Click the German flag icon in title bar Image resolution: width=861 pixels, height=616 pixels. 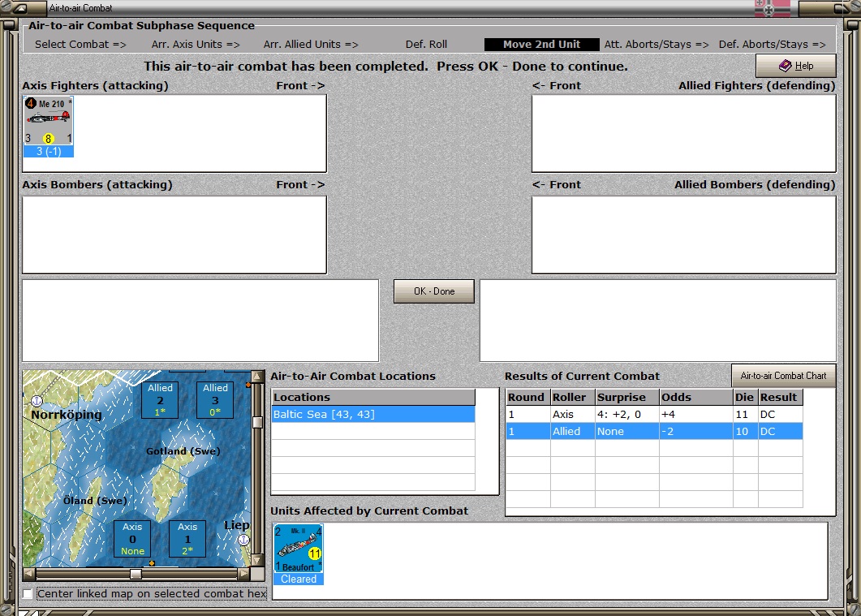(x=773, y=8)
